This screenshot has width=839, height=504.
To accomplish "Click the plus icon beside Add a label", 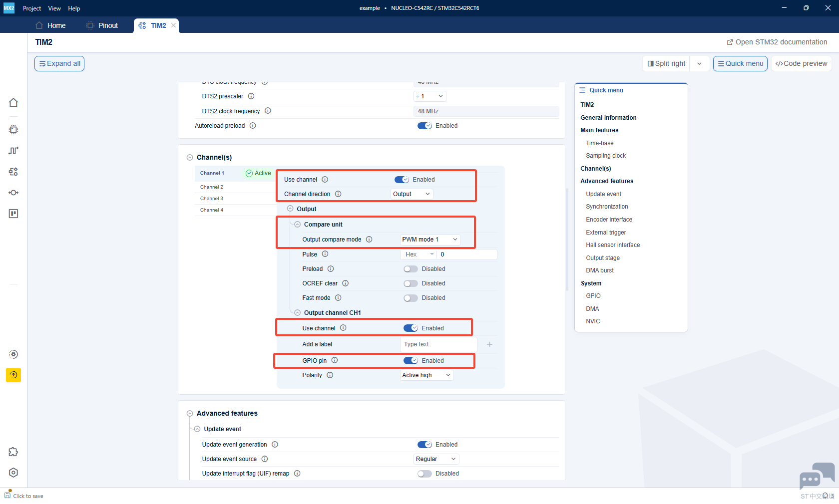I will click(489, 344).
